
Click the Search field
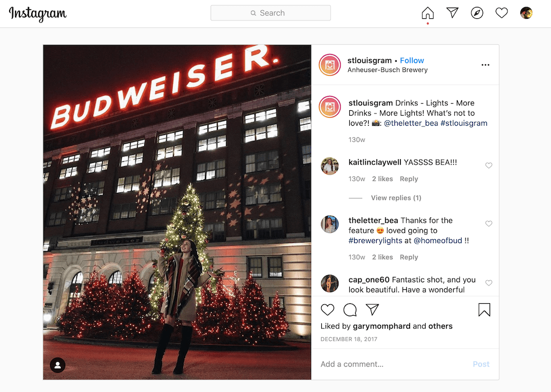[271, 13]
